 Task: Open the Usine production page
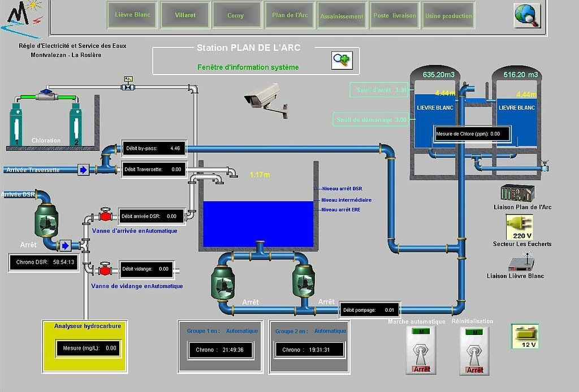tap(448, 16)
